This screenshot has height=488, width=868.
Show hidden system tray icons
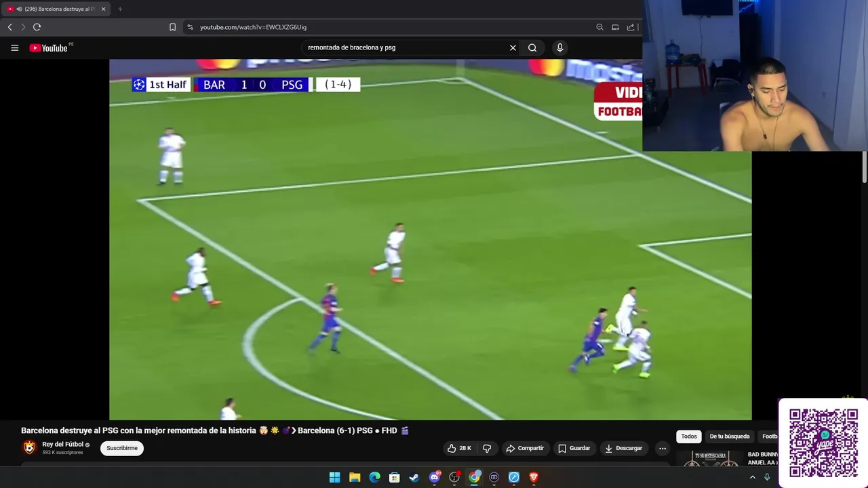752,477
